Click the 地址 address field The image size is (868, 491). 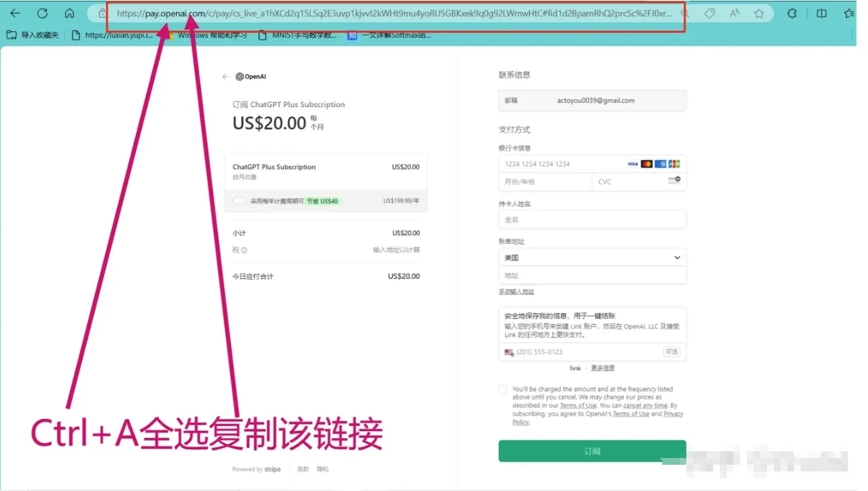click(x=592, y=275)
